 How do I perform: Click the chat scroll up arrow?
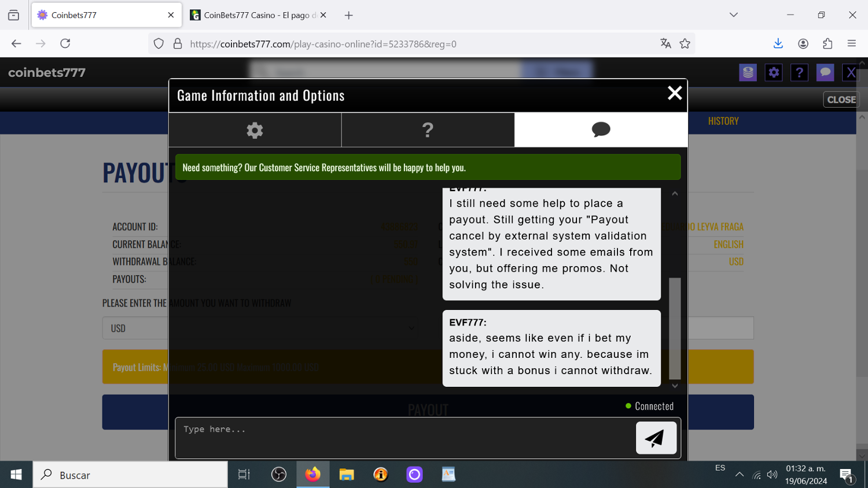[x=675, y=194]
